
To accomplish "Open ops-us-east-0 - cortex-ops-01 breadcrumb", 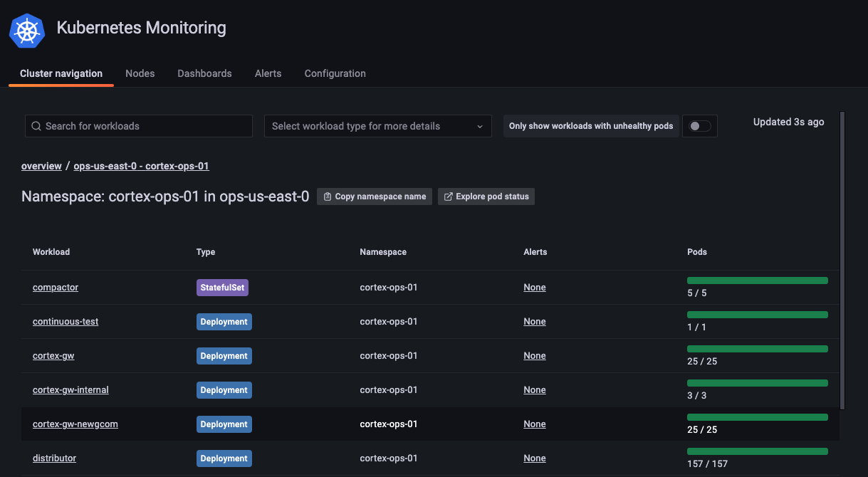I will (141, 166).
